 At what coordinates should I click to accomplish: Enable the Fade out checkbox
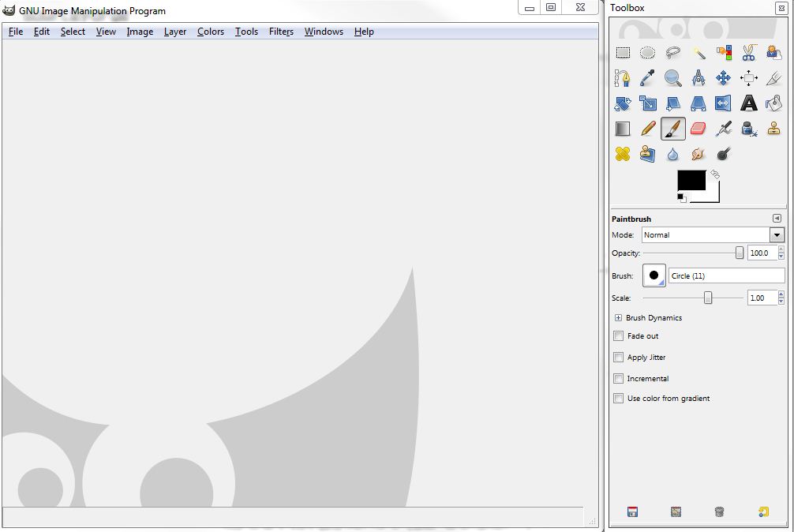(619, 336)
